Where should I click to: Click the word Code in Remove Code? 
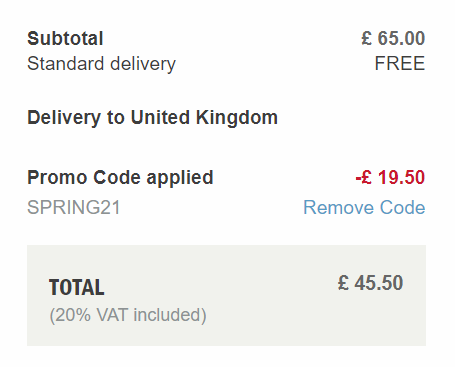click(403, 207)
